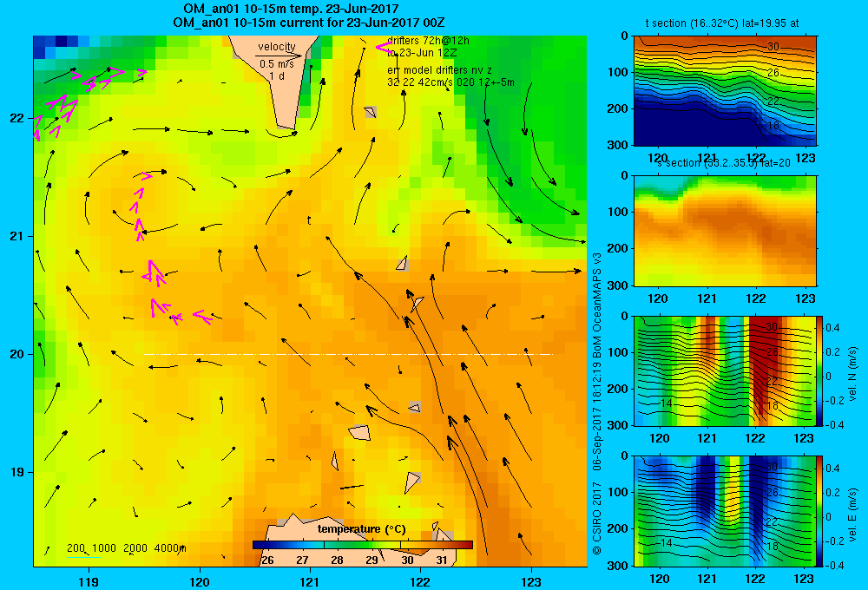Screen dimensions: 868x590
Task: Click longitude label 123 on the main map axis
Action: coord(531,581)
